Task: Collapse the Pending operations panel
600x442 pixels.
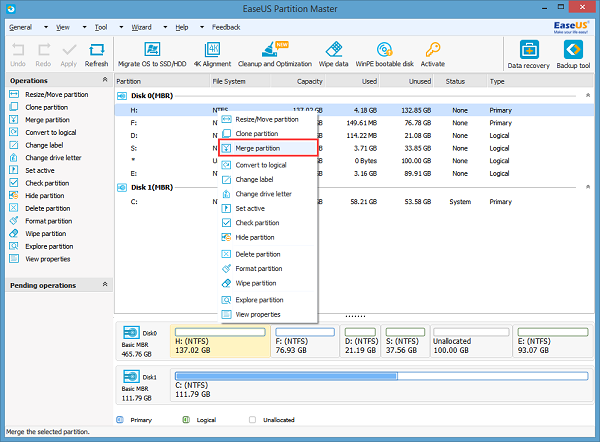Action: pyautogui.click(x=105, y=284)
